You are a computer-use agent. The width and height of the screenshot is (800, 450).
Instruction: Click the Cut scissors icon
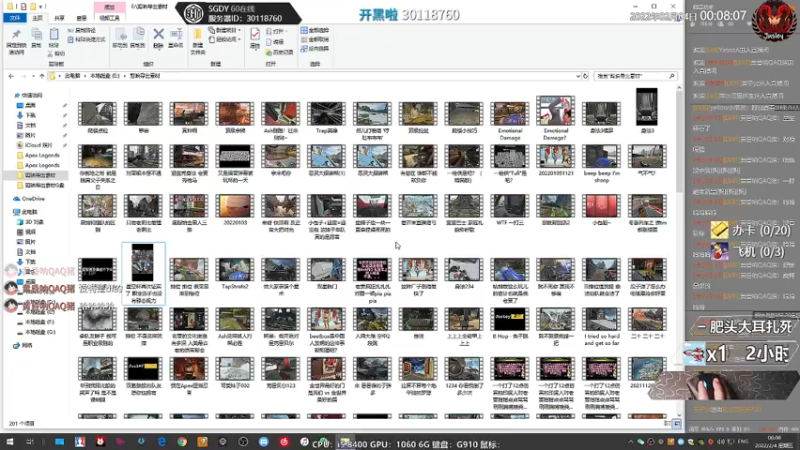click(56, 53)
